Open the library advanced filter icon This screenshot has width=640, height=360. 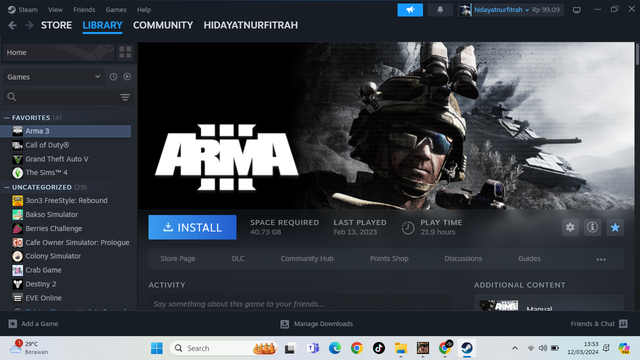tap(125, 97)
